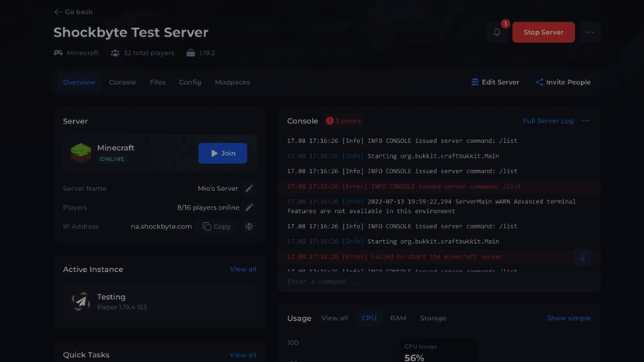644x362 pixels.
Task: Open the Full Server Log
Action: point(548,121)
